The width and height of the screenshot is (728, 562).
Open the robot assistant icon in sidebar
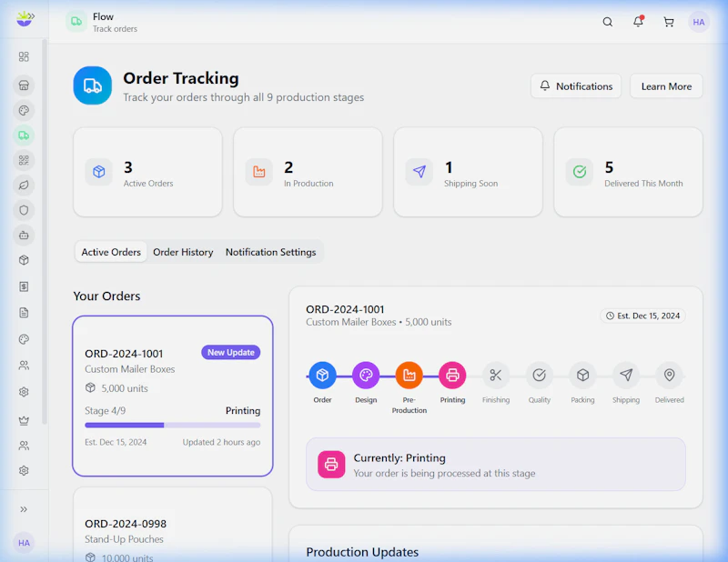click(x=24, y=236)
